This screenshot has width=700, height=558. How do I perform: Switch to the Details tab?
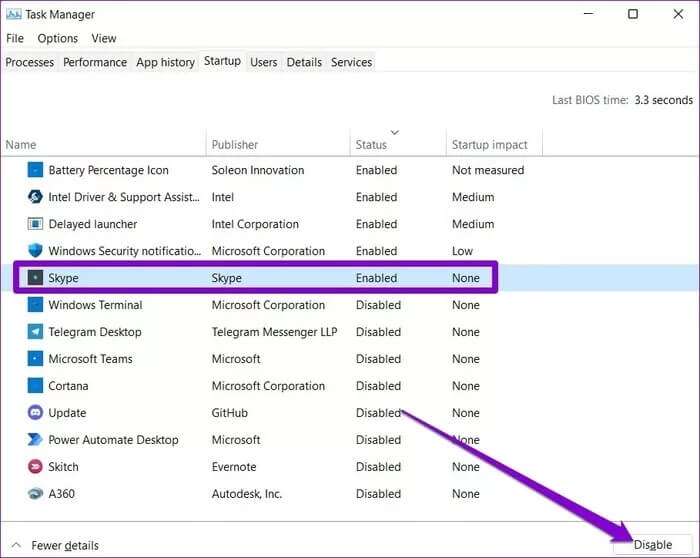[x=304, y=62]
